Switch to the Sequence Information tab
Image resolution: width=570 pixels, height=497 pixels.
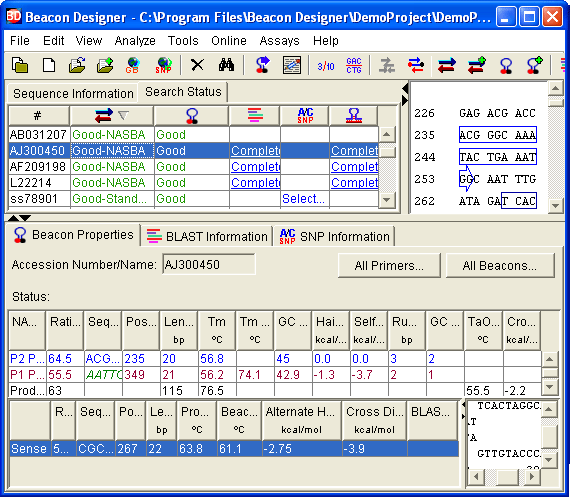[x=73, y=94]
